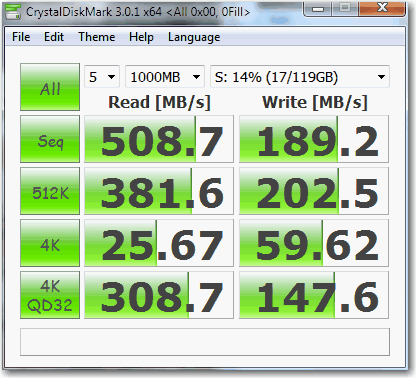Start the 512K benchmark test
This screenshot has width=416, height=378.
(50, 191)
